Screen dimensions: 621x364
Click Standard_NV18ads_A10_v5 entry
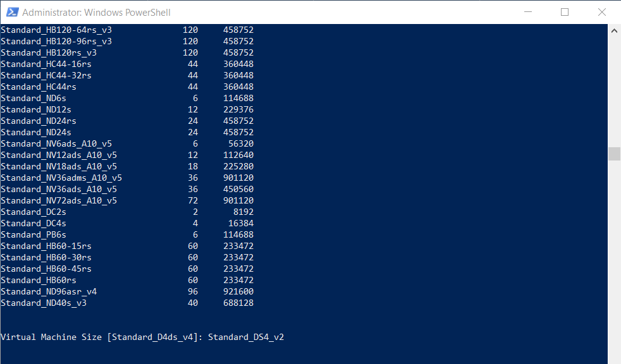click(59, 167)
